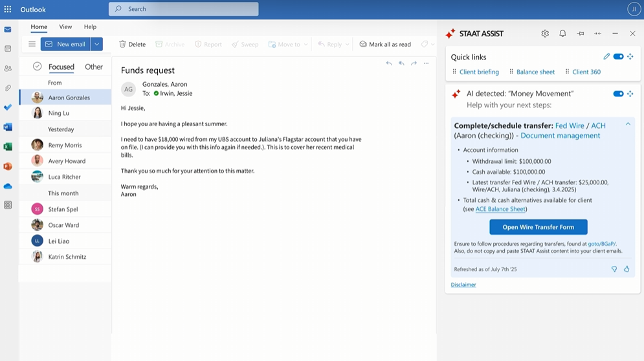
Task: Select the Focused inbox tab
Action: pos(61,67)
